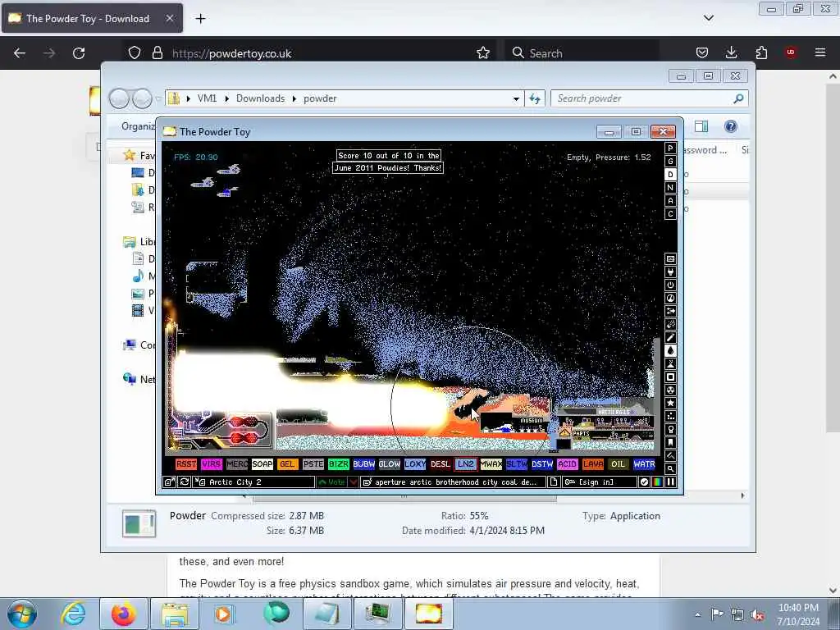This screenshot has width=840, height=630.
Task: Open the Electronics section plug icon
Action: tap(670, 272)
